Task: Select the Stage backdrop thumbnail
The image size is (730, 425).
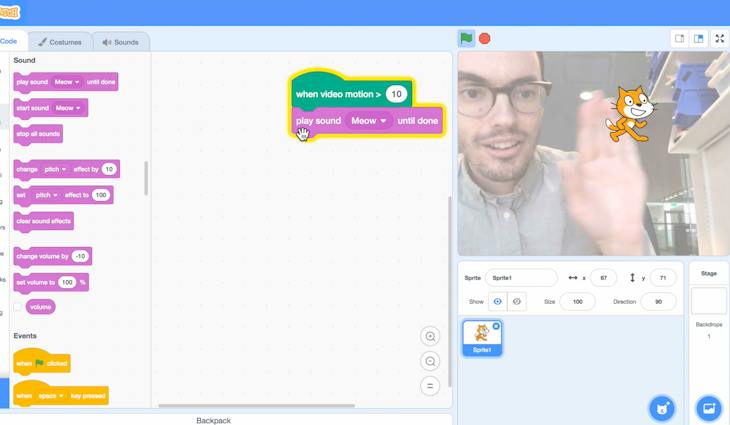Action: click(709, 301)
